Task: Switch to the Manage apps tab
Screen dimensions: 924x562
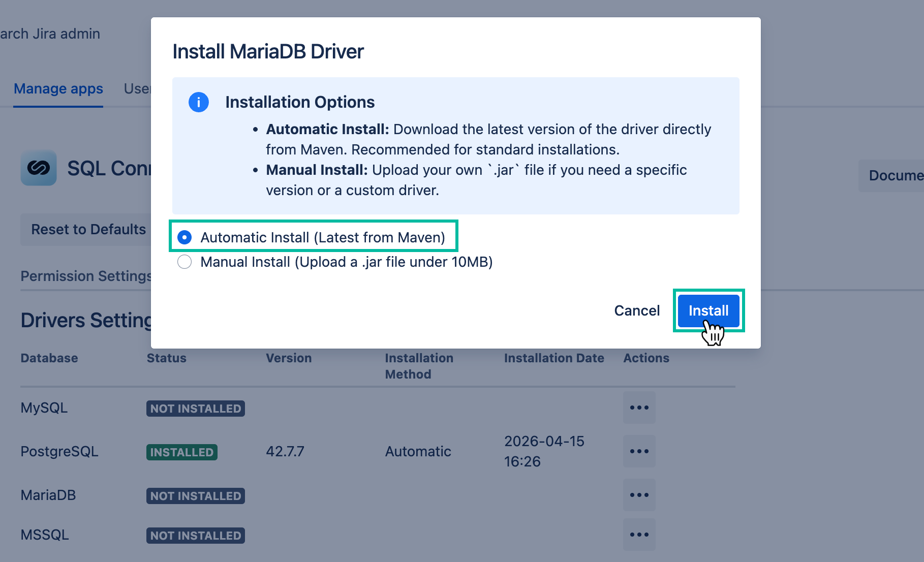Action: click(58, 89)
